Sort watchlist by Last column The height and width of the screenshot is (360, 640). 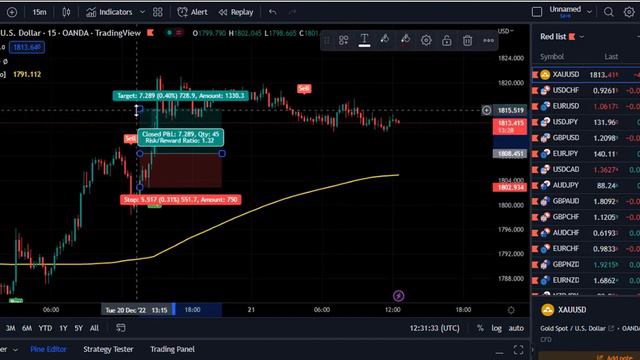click(x=611, y=57)
